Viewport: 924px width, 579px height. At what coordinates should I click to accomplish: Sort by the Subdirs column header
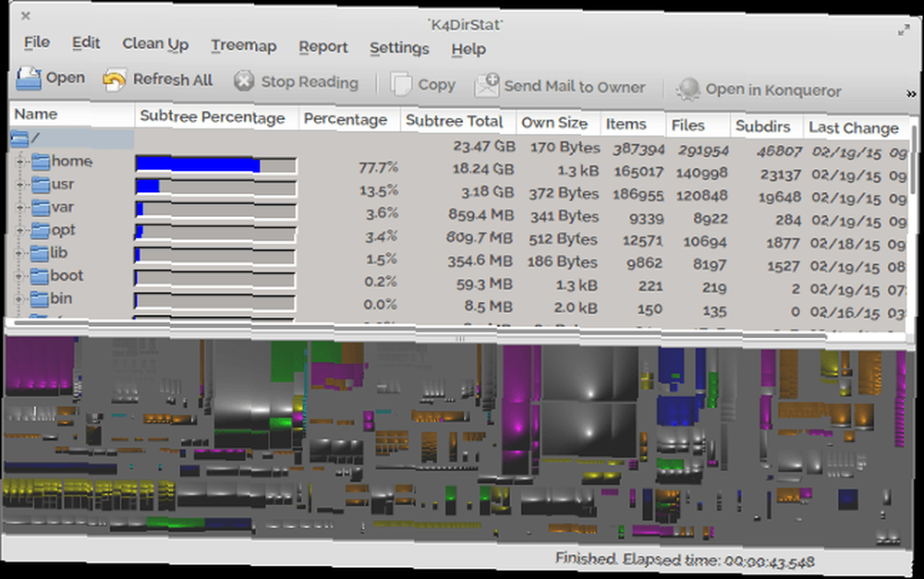point(767,127)
